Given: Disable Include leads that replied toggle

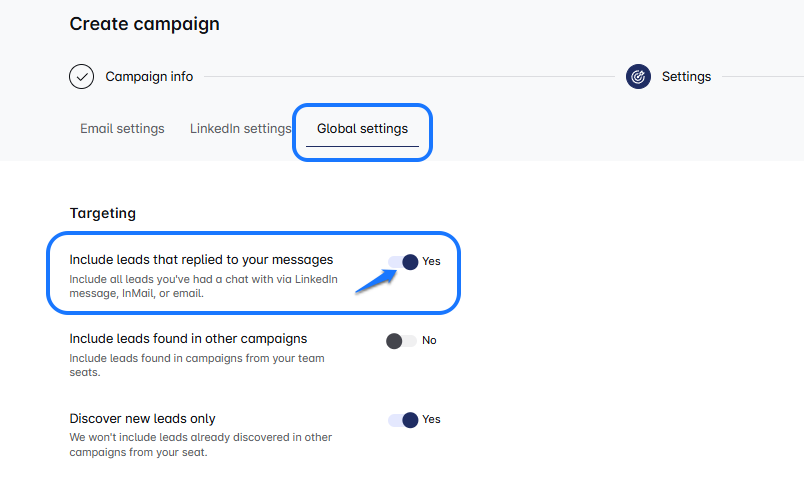Looking at the screenshot, I should 403,262.
